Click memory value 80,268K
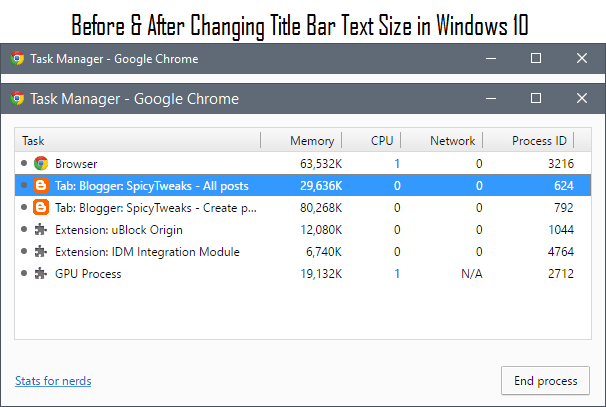The width and height of the screenshot is (606, 407). [x=321, y=208]
